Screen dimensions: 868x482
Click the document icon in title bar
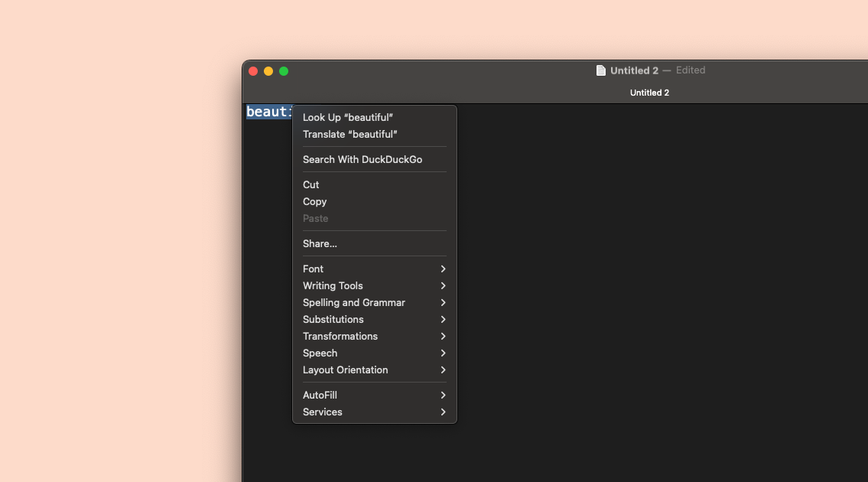click(600, 70)
